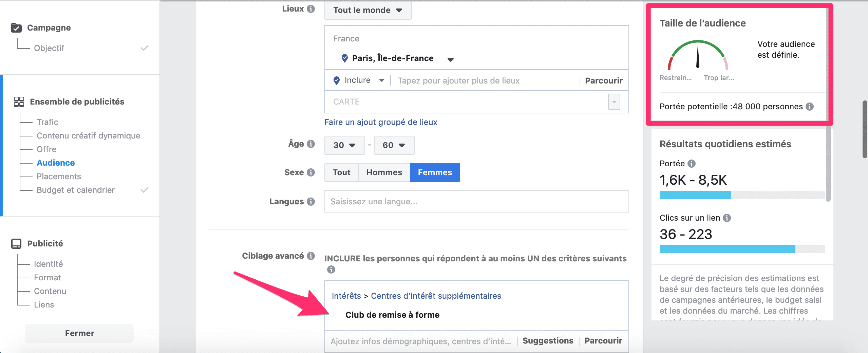Viewport: 868px width, 353px height.
Task: Click the audience size gauge
Action: pos(698,56)
